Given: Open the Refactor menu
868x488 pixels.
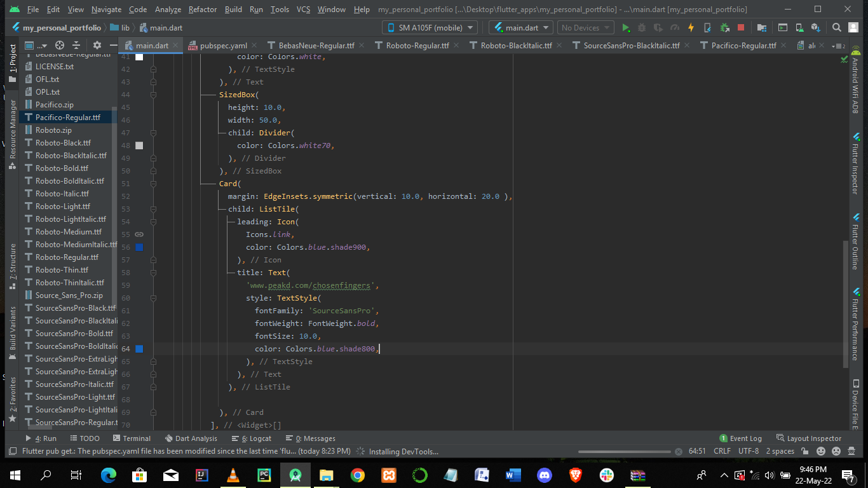Looking at the screenshot, I should point(203,10).
